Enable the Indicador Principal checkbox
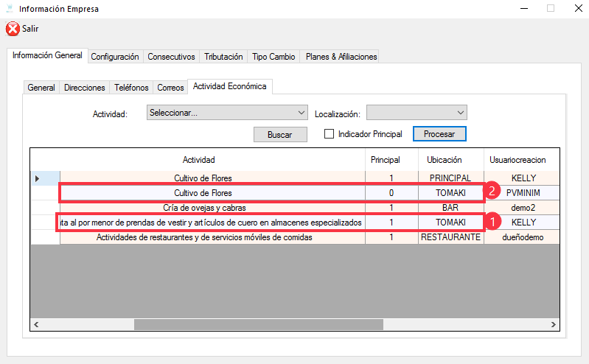Image resolution: width=589 pixels, height=364 pixels. (x=330, y=134)
